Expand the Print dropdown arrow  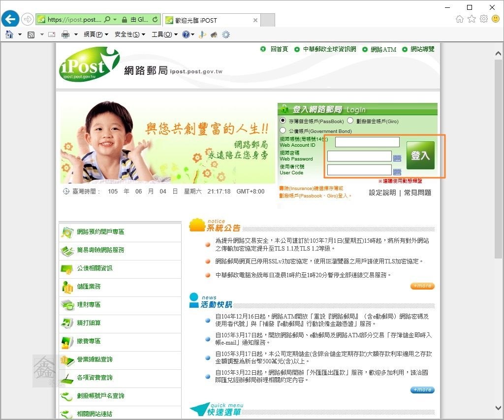(x=76, y=34)
